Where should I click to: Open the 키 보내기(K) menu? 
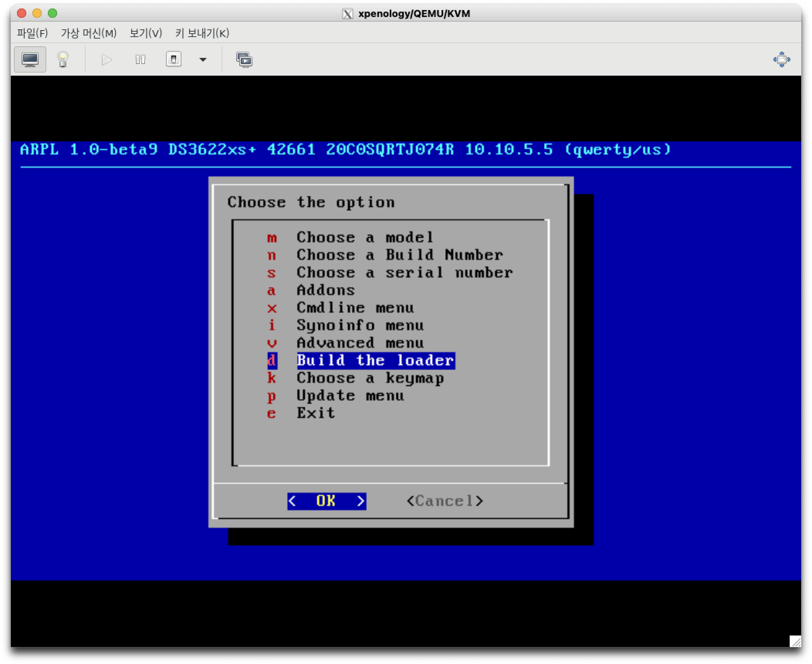202,33
